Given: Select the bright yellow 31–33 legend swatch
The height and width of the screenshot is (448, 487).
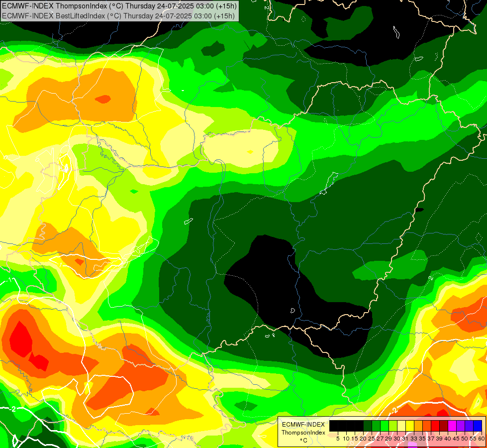Looking at the screenshot, I should click(410, 426).
